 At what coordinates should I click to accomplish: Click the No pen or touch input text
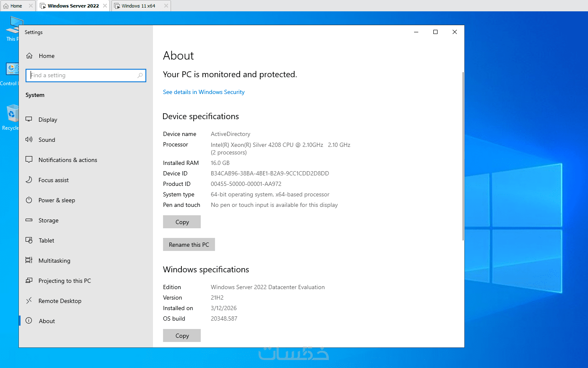tap(274, 205)
